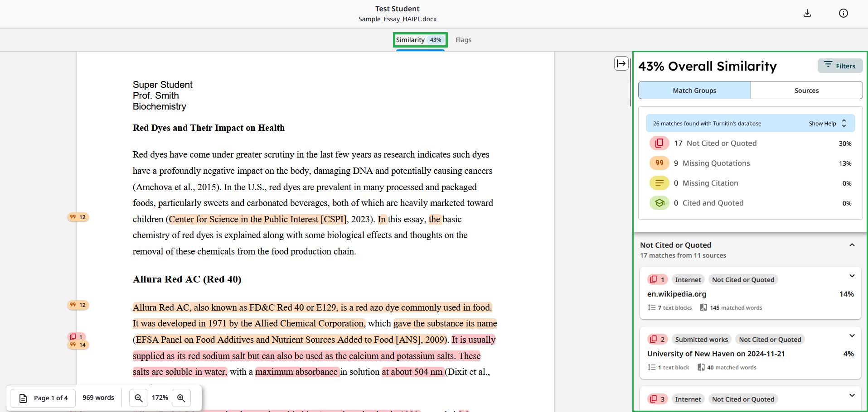Switch to the Flags tab

point(463,40)
